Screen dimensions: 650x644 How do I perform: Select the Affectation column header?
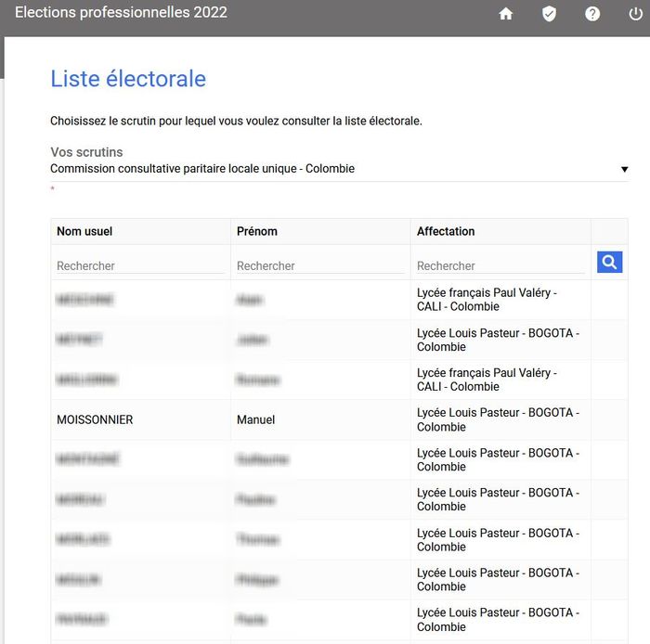point(446,231)
